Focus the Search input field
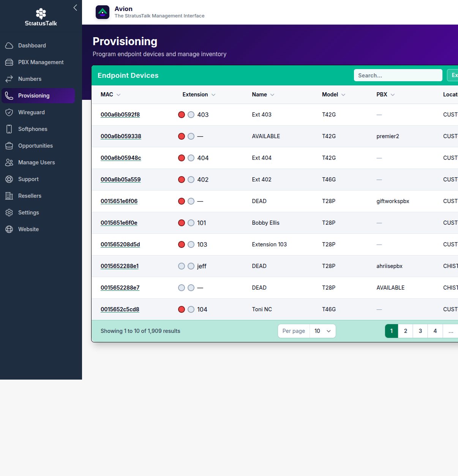The height and width of the screenshot is (476, 458). [x=398, y=75]
